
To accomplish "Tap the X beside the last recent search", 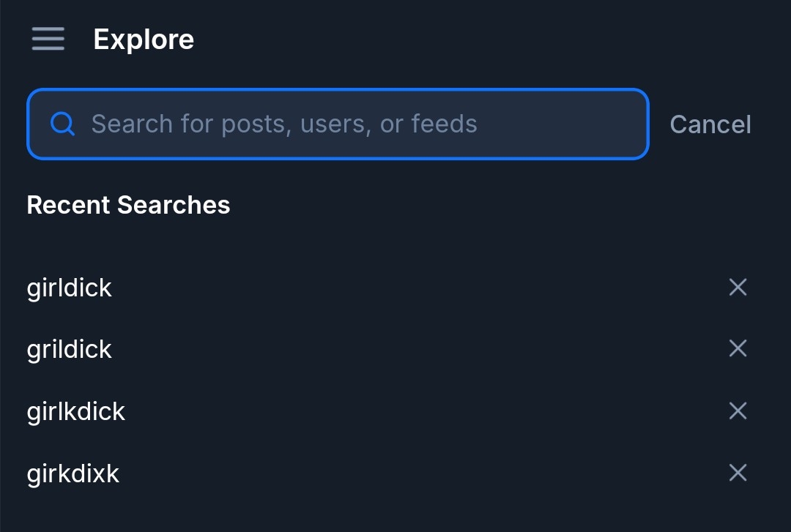I will (738, 473).
